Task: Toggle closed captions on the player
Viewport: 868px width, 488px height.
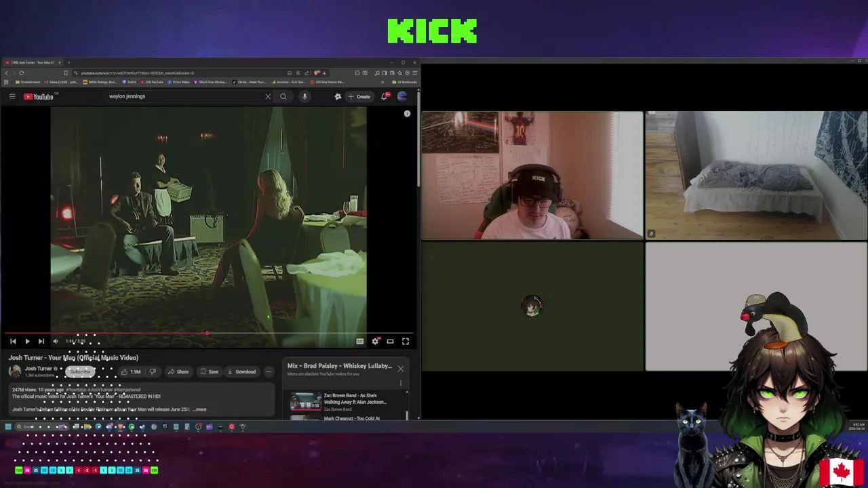Action: [x=360, y=342]
